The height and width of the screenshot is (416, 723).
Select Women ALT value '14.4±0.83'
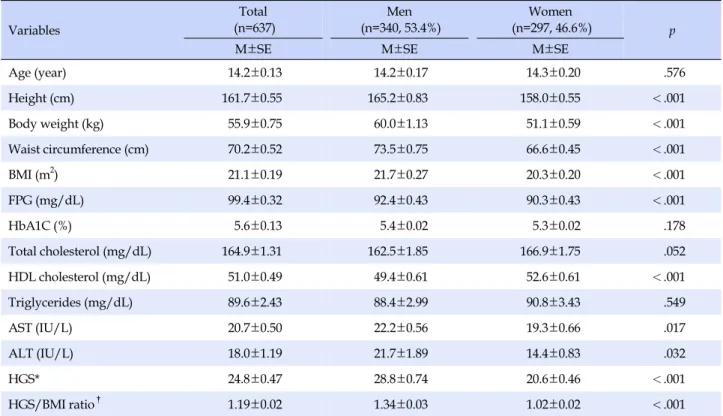(553, 354)
